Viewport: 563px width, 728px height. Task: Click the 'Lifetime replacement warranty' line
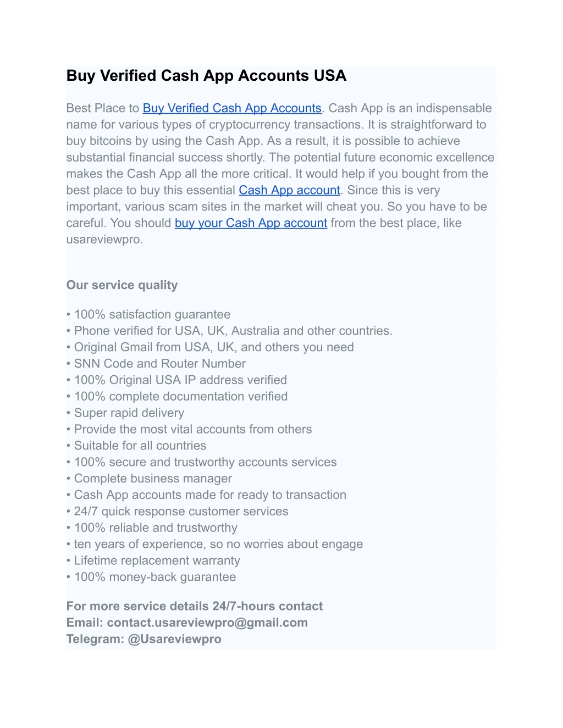(153, 560)
